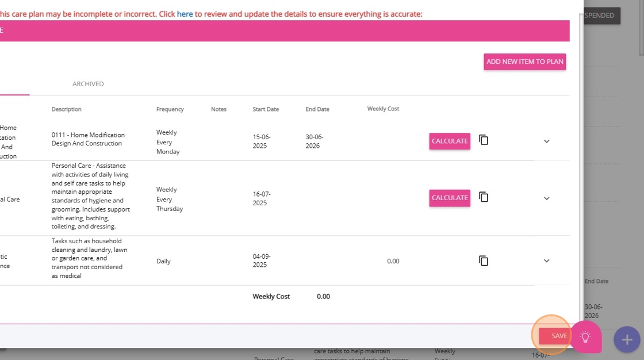This screenshot has height=360, width=644.
Task: Click the purple plus add button
Action: coord(627,339)
